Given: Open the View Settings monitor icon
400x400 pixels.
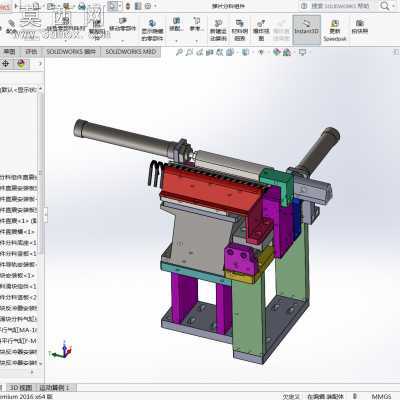Looking at the screenshot, I should click(x=303, y=52).
